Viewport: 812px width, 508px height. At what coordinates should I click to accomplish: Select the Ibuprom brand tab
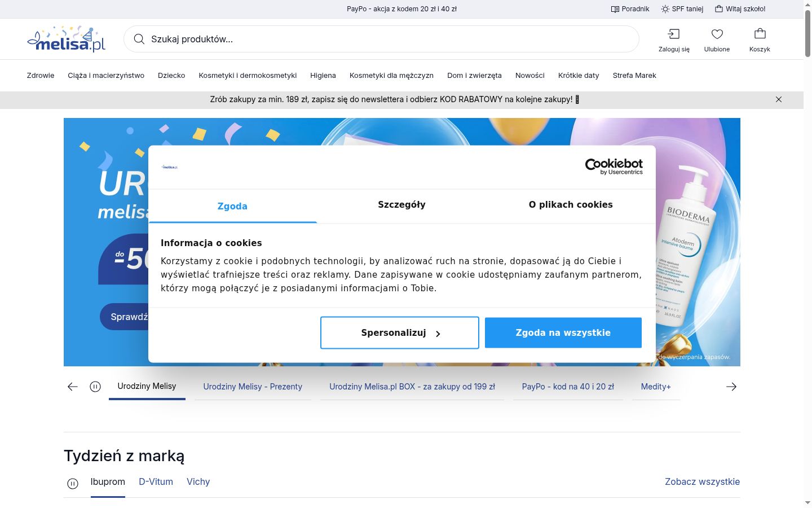point(108,482)
